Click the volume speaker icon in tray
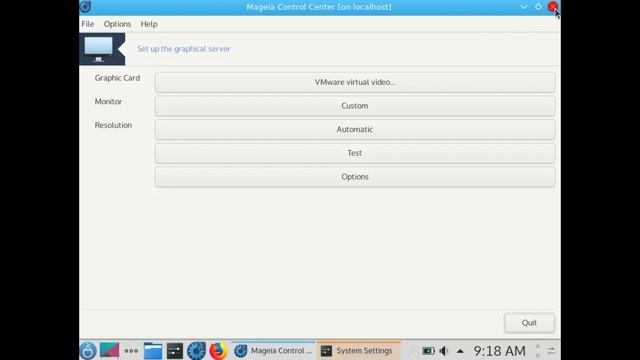The height and width of the screenshot is (360, 640). (444, 351)
